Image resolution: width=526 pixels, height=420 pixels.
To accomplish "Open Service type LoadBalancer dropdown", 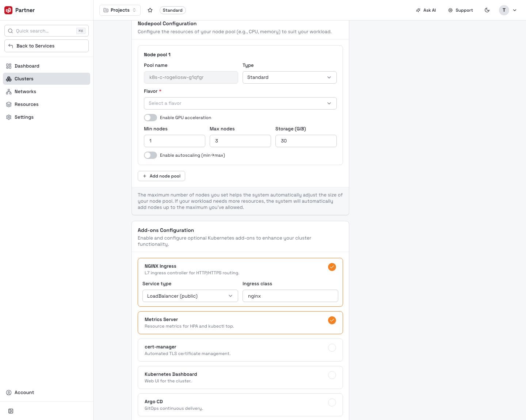I will [x=190, y=296].
